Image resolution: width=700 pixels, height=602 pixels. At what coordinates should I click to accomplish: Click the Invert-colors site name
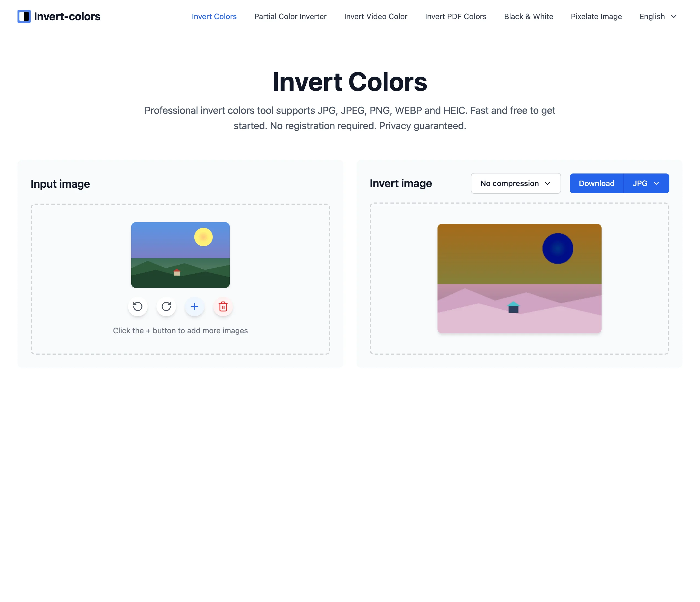[67, 16]
